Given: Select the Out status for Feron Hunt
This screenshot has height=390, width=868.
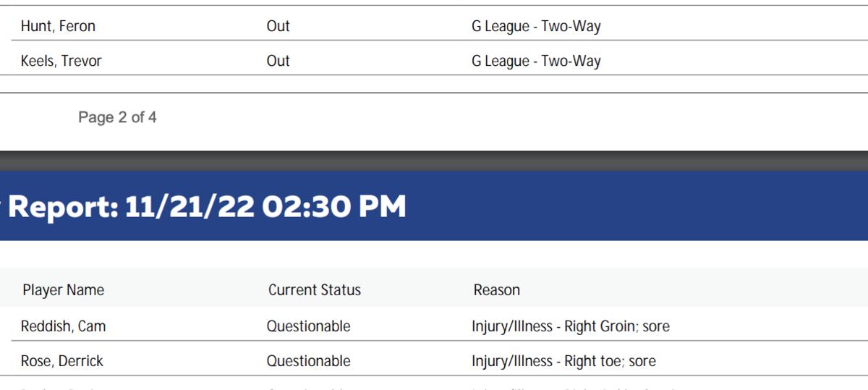Looking at the screenshot, I should (x=278, y=27).
